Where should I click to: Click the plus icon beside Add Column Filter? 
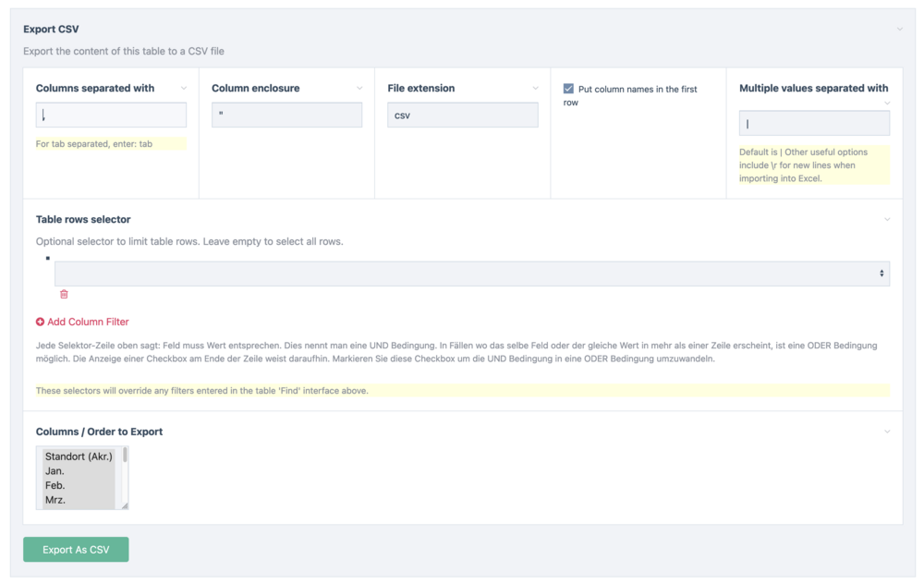(x=40, y=322)
